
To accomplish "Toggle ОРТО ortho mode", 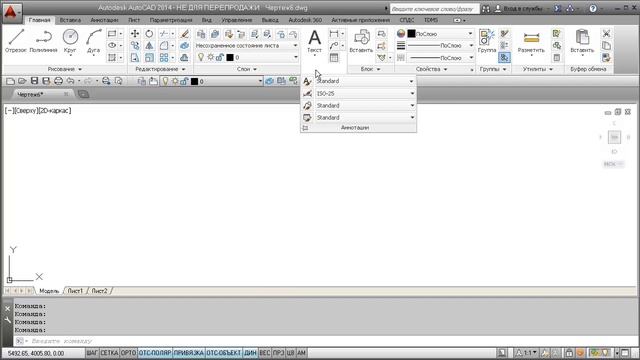I will (x=128, y=353).
